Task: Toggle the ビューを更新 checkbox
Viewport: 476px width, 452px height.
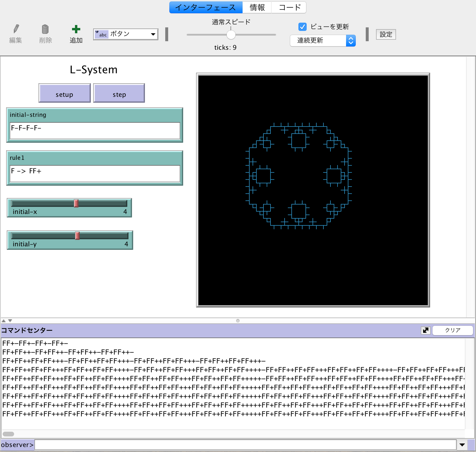Action: click(302, 27)
